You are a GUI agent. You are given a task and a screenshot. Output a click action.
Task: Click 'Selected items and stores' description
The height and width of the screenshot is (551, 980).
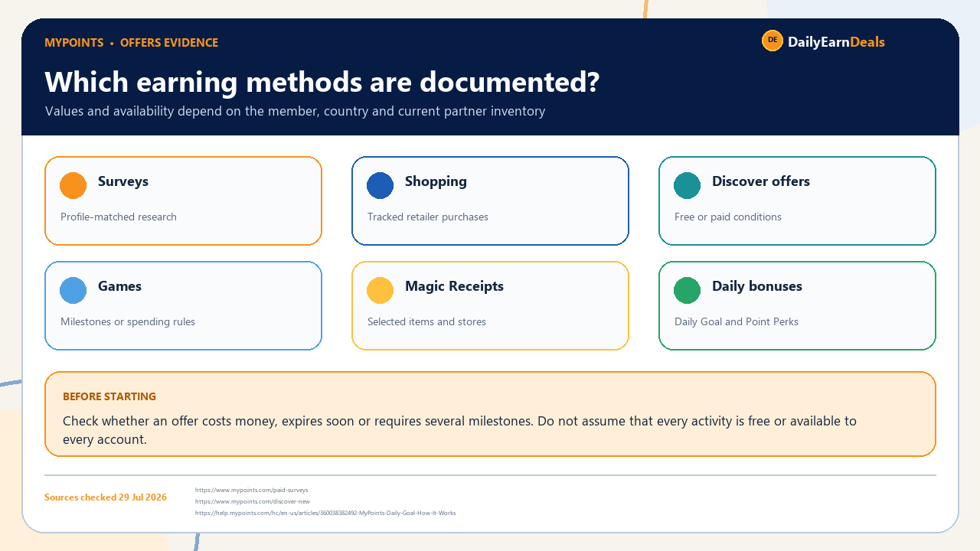point(426,321)
